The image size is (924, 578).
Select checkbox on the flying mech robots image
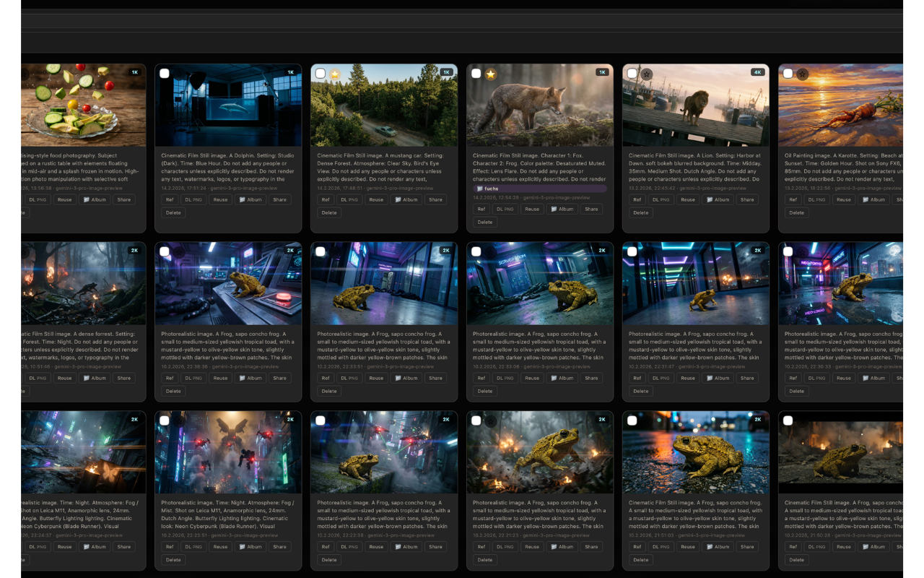click(165, 420)
